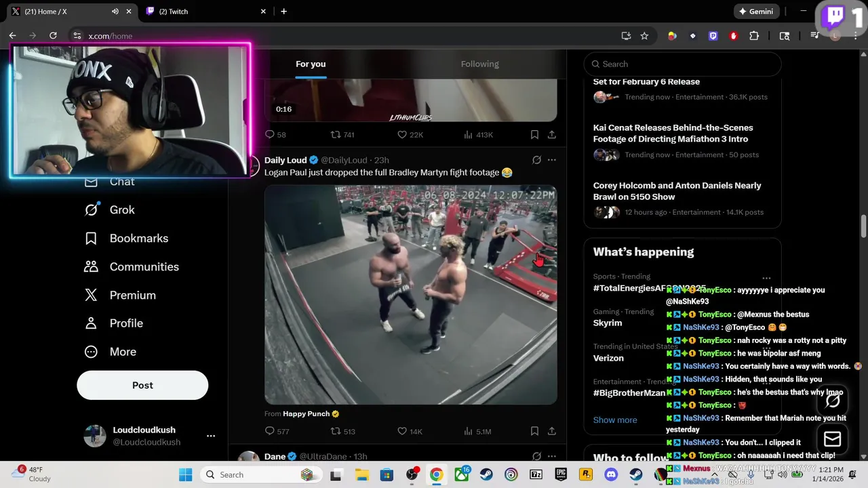Open Discord from the taskbar
This screenshot has width=868, height=488.
[611, 474]
